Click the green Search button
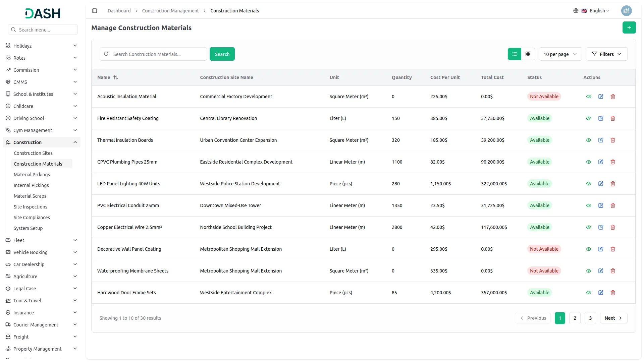The image size is (644, 362). pyautogui.click(x=222, y=54)
